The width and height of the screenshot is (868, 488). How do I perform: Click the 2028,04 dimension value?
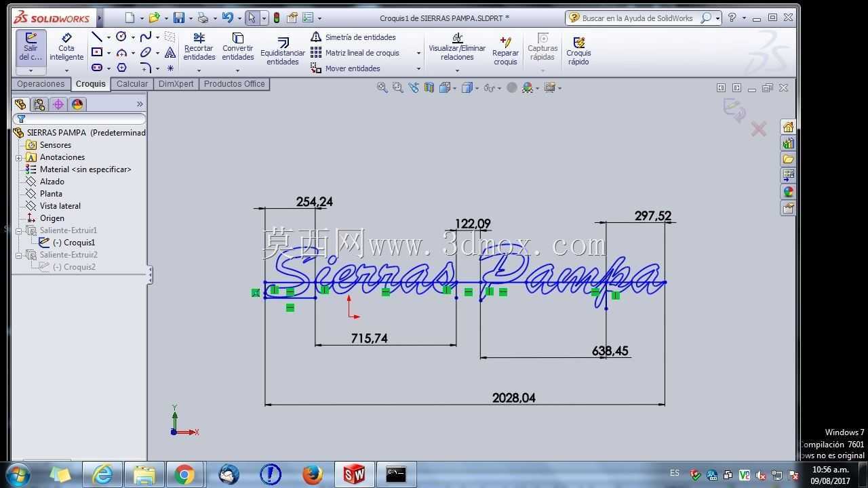(x=513, y=398)
